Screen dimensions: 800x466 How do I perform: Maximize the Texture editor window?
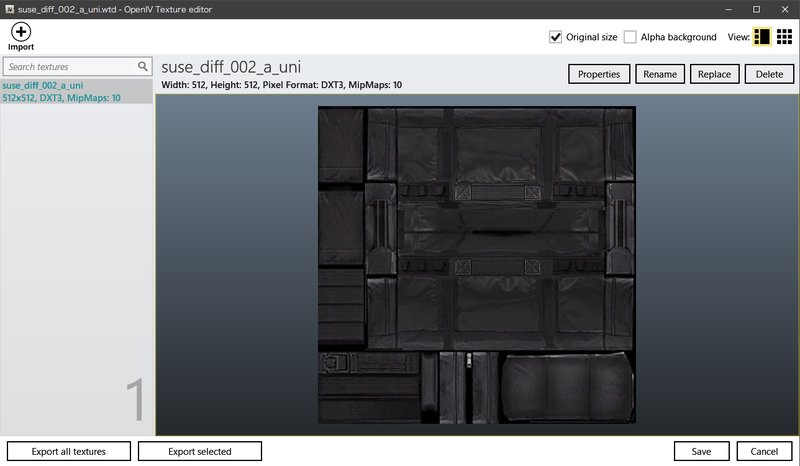point(757,9)
